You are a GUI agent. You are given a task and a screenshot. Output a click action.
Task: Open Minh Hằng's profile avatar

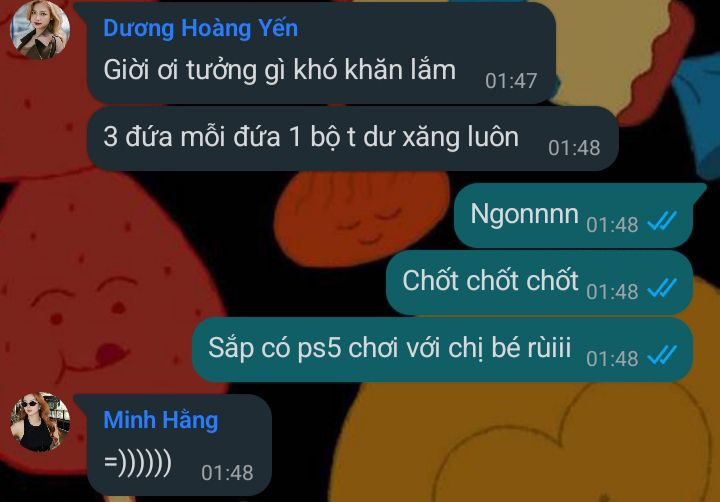(40, 422)
